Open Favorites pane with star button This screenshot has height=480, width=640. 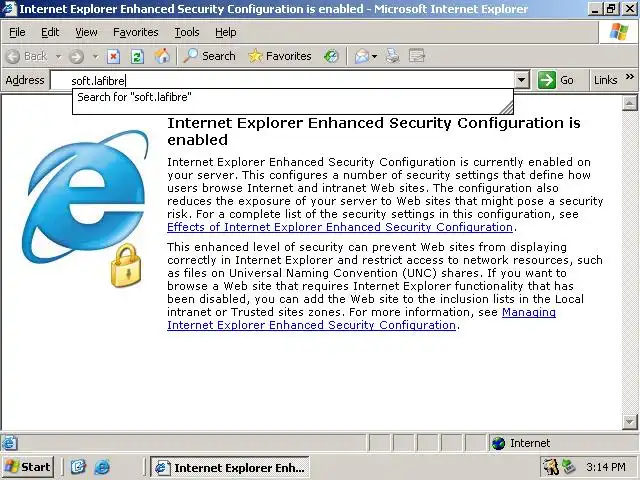pyautogui.click(x=280, y=56)
